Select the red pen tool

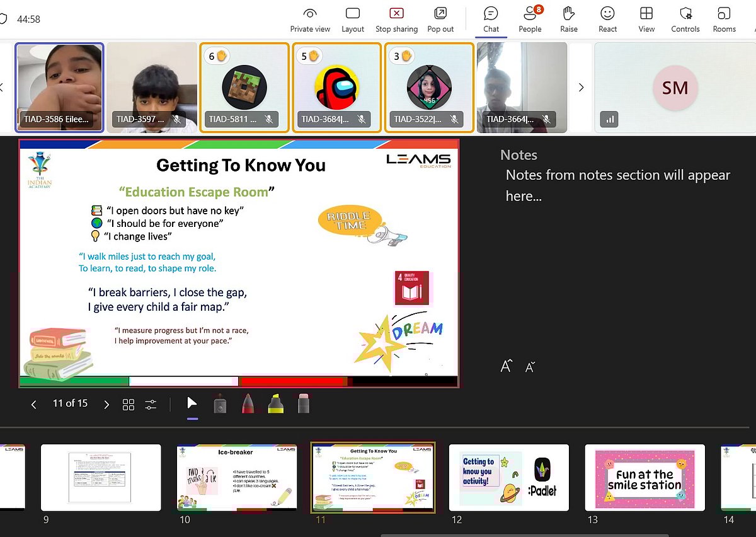248,404
